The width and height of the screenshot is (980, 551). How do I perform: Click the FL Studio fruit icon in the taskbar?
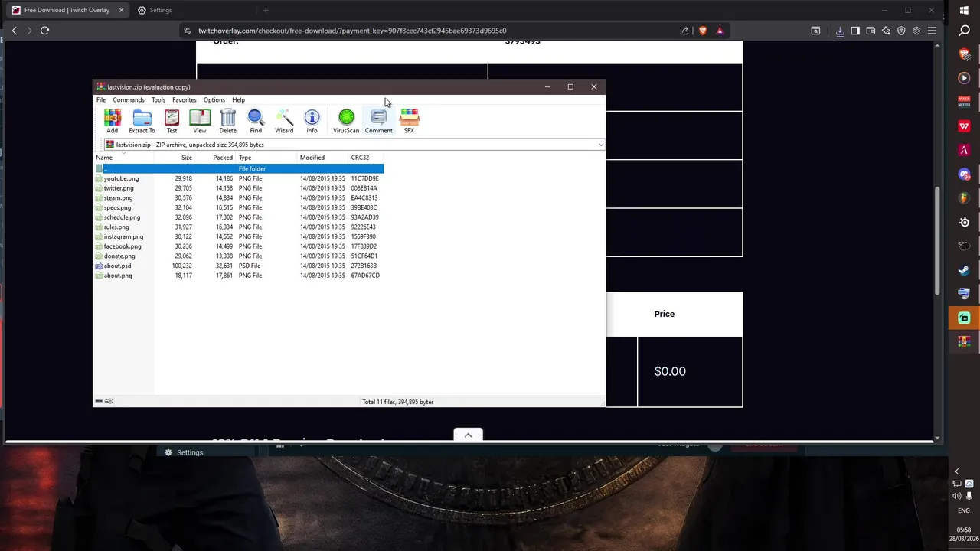(x=964, y=198)
